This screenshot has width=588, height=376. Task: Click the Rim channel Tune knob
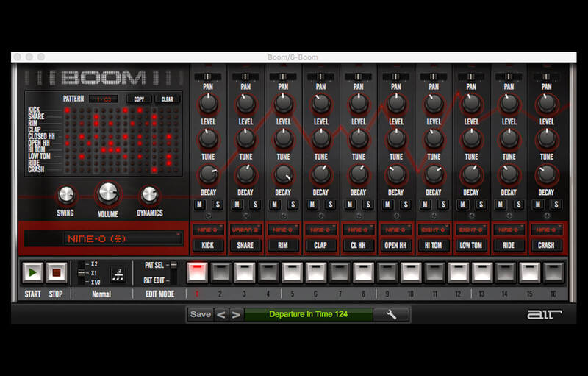(x=283, y=139)
